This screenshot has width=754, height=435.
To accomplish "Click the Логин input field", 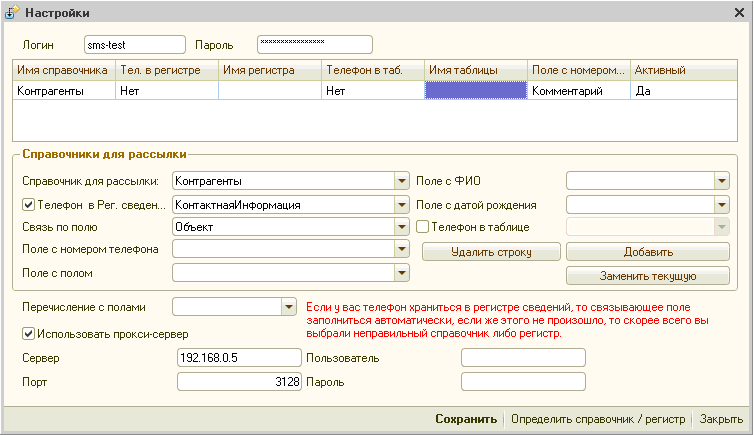I will tap(135, 45).
